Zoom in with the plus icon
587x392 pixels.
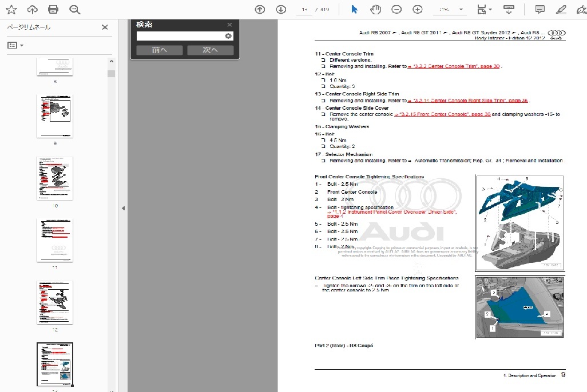pos(418,9)
